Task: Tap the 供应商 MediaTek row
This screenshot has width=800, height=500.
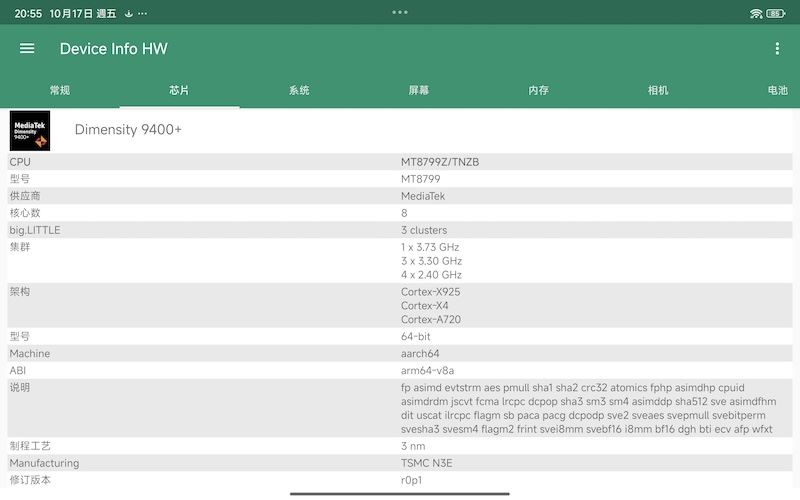Action: (x=400, y=196)
